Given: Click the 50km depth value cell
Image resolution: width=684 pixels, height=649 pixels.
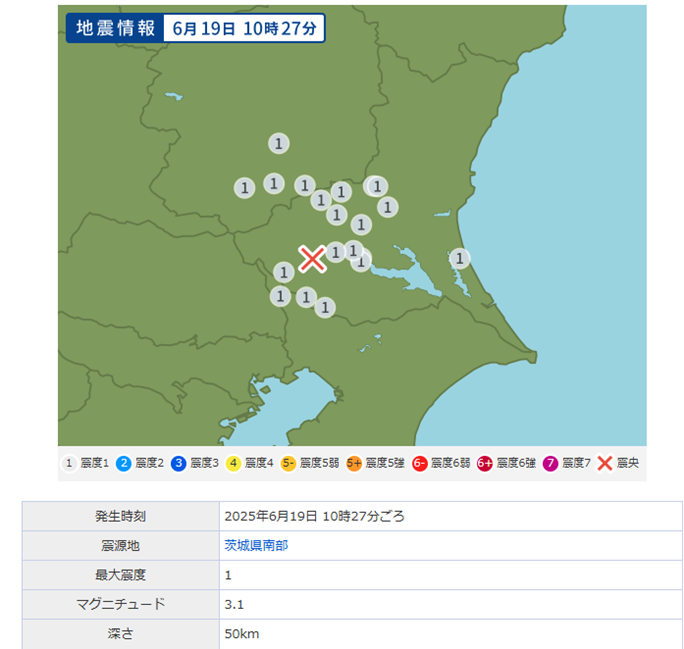Looking at the screenshot, I should click(242, 633).
